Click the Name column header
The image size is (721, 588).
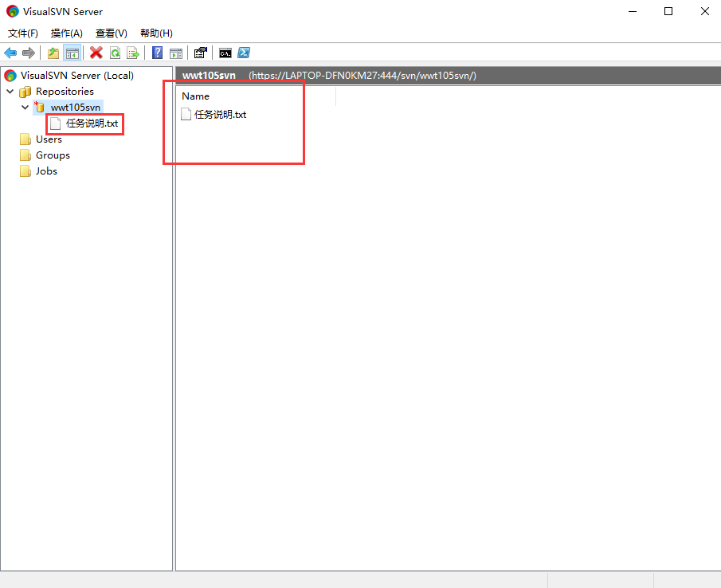tap(196, 96)
